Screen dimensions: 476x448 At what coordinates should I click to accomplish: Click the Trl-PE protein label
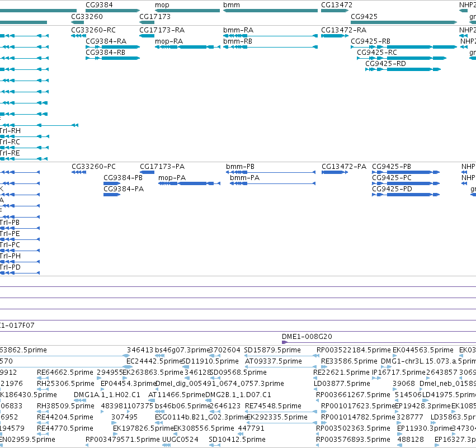[x=10, y=234]
